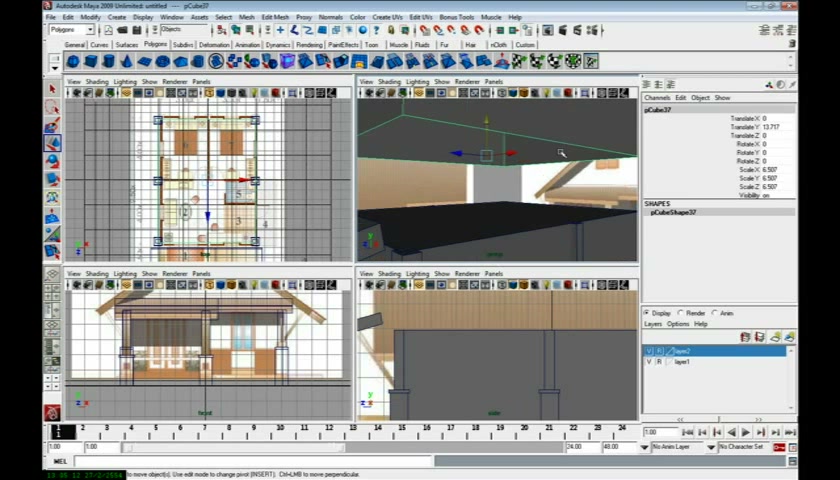Open animation preferences icon beside auto key
The height and width of the screenshot is (480, 840).
[x=792, y=447]
